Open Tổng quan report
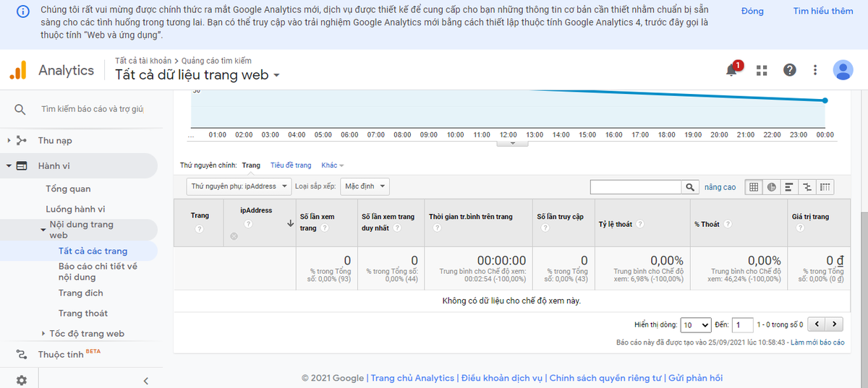868x388 pixels. pyautogui.click(x=68, y=189)
